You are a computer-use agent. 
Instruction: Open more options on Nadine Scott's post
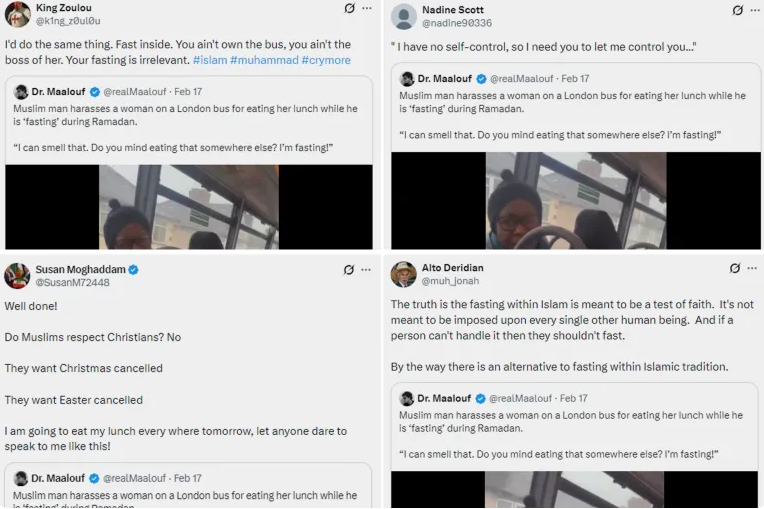pyautogui.click(x=756, y=10)
